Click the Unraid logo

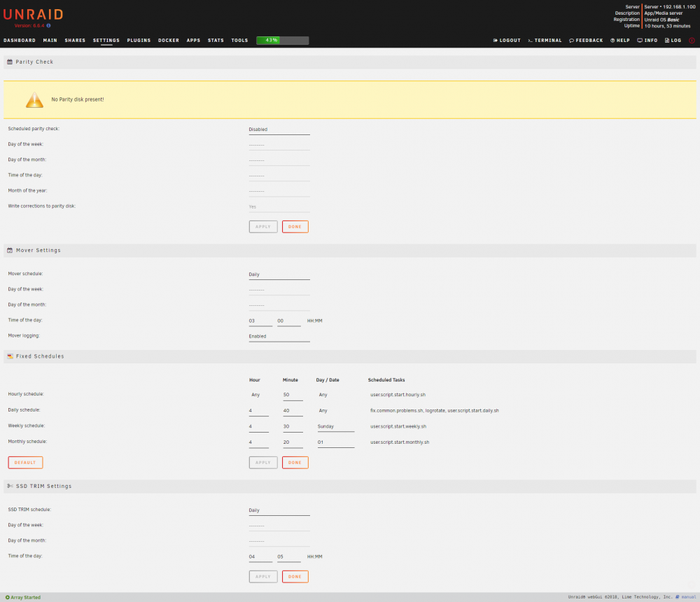[x=33, y=14]
